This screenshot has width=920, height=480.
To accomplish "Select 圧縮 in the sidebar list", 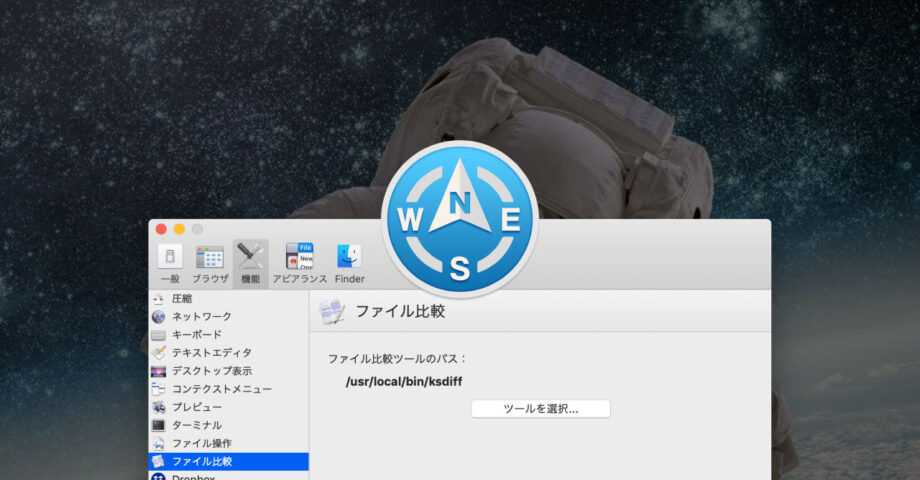I will [182, 299].
